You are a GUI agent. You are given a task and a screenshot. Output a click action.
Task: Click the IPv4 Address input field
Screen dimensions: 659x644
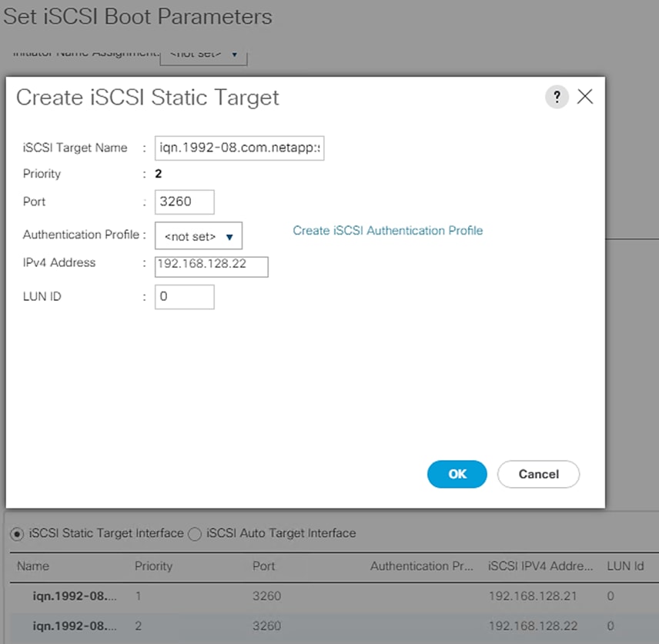(211, 266)
